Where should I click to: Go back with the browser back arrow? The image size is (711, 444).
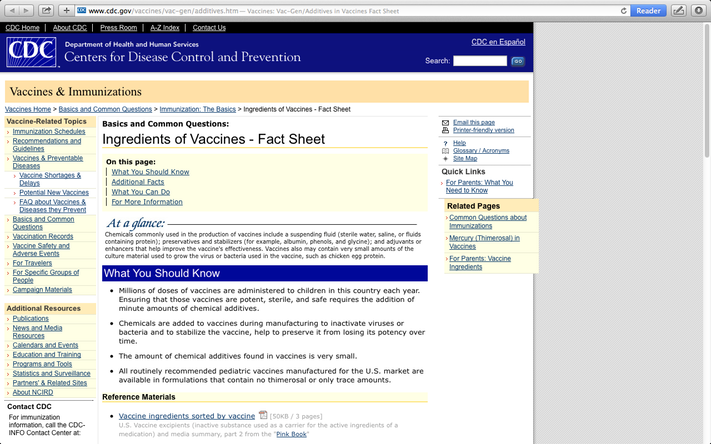point(12,10)
